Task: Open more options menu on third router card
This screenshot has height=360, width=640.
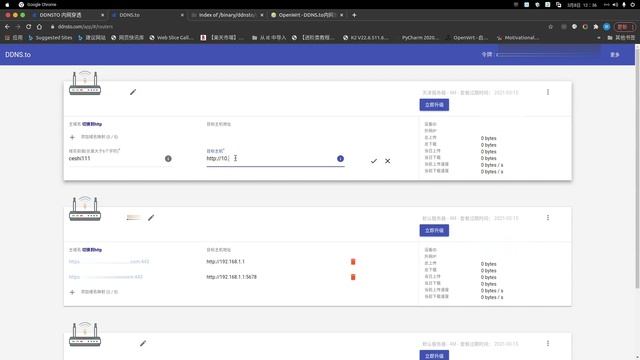Action: pos(548,343)
